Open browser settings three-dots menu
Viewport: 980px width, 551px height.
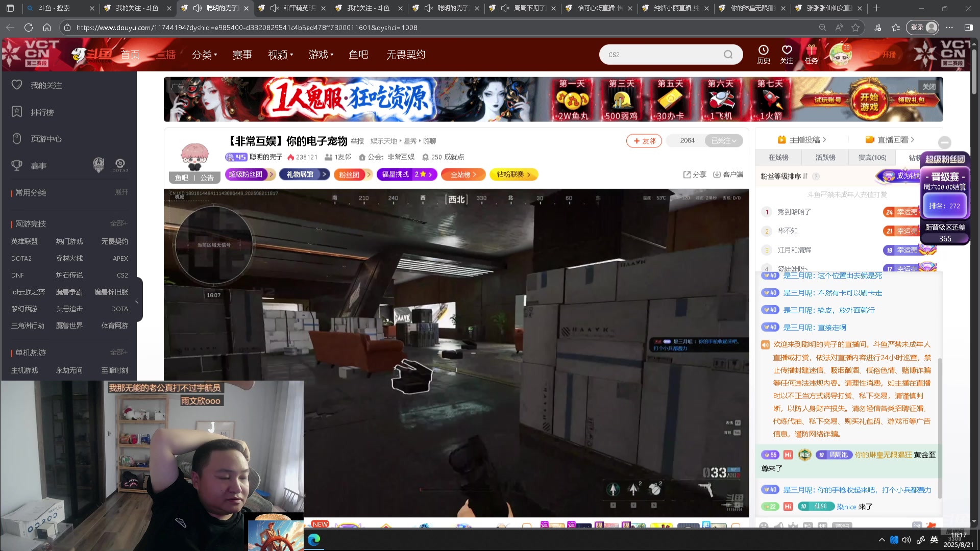949,28
